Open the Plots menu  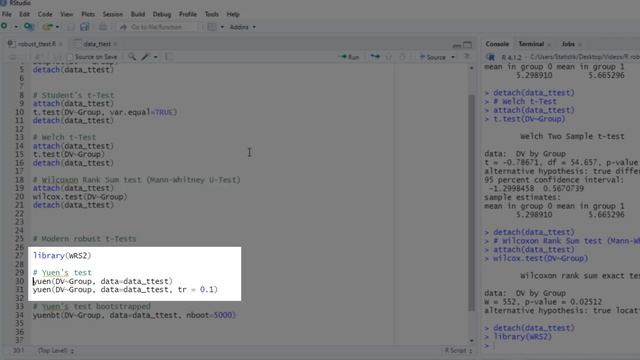click(x=88, y=14)
